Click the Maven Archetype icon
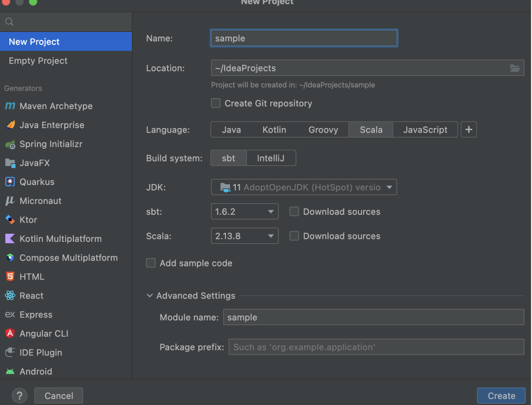This screenshot has width=532, height=405. click(x=10, y=106)
